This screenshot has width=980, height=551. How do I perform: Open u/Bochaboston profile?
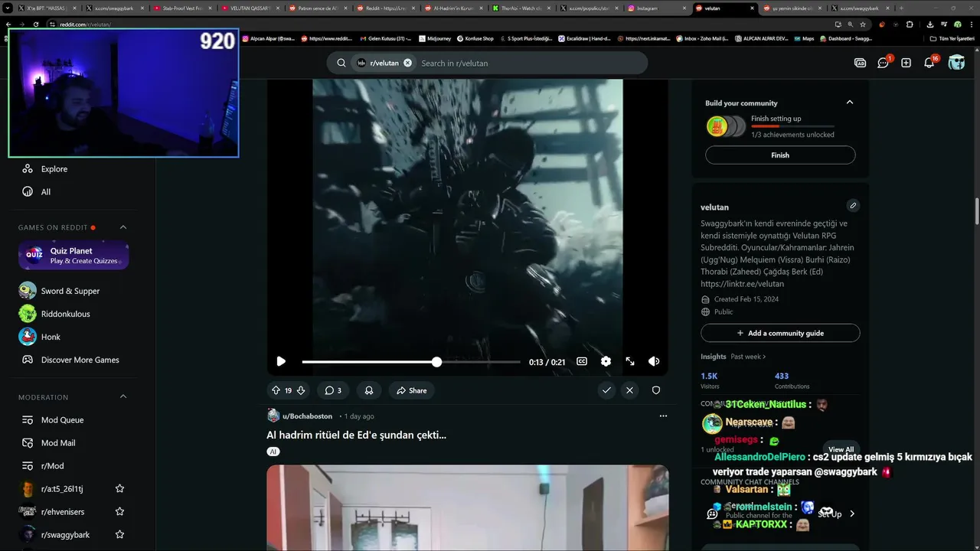pos(307,416)
